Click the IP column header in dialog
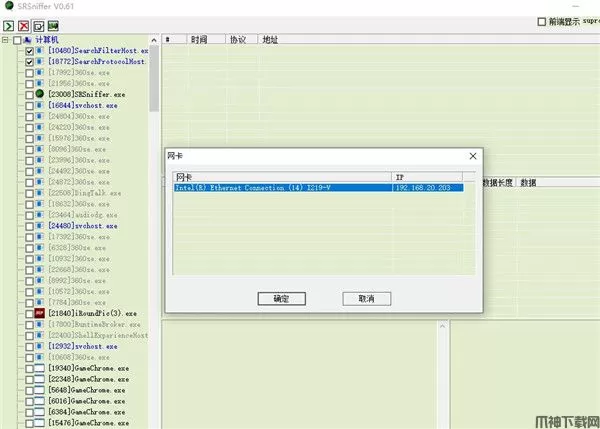 (427, 176)
